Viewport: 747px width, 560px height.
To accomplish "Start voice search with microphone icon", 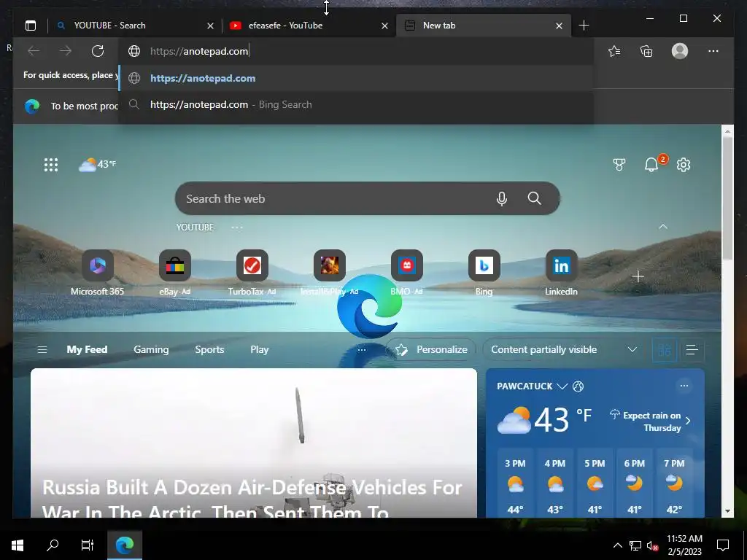I will (x=502, y=198).
